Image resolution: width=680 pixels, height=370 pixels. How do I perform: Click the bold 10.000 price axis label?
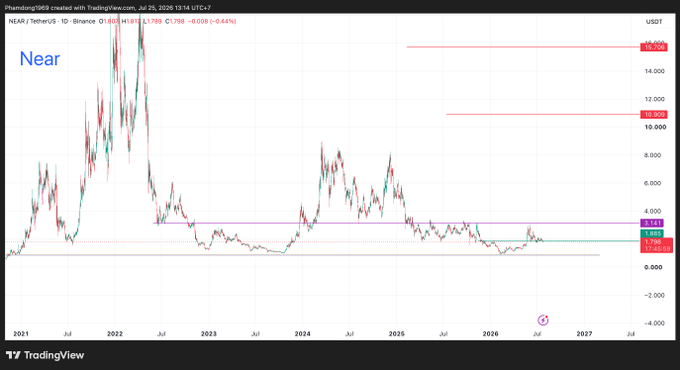(x=655, y=127)
